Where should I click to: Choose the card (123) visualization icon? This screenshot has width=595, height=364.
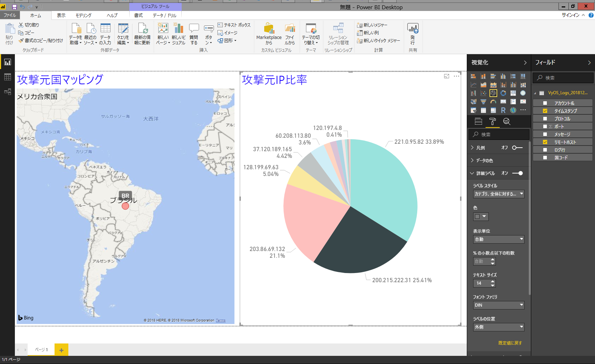coord(503,102)
